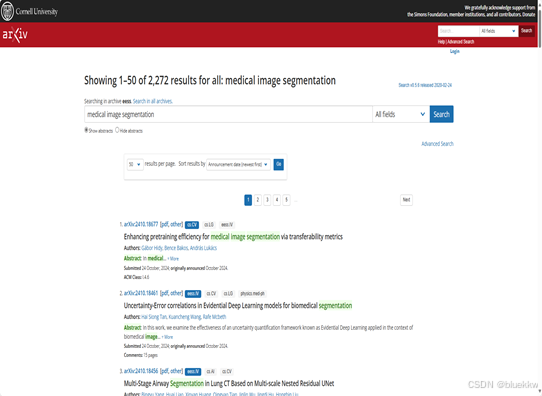
Task: Click title Enhancing pretraining efficiency for medical image segmentation
Action: click(x=233, y=237)
